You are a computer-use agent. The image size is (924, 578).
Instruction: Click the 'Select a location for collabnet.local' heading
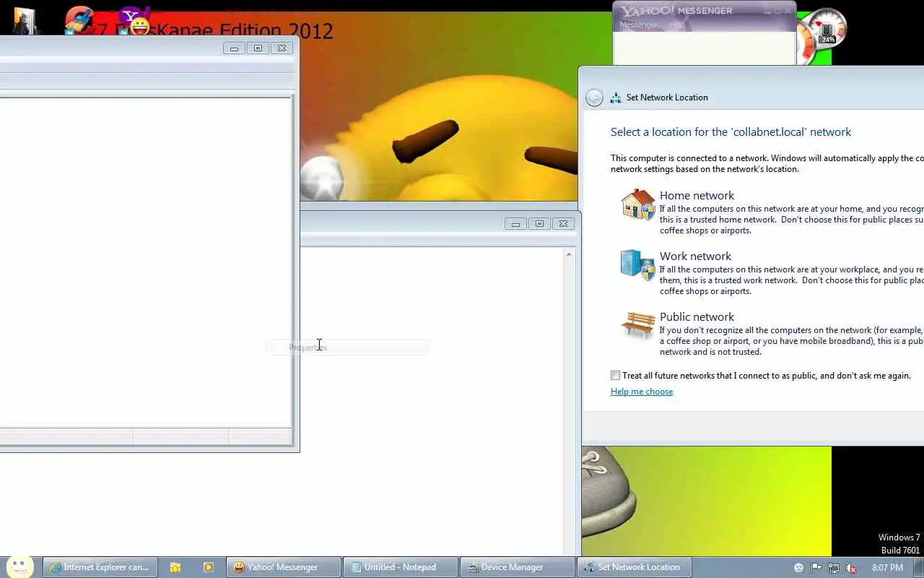coord(731,132)
